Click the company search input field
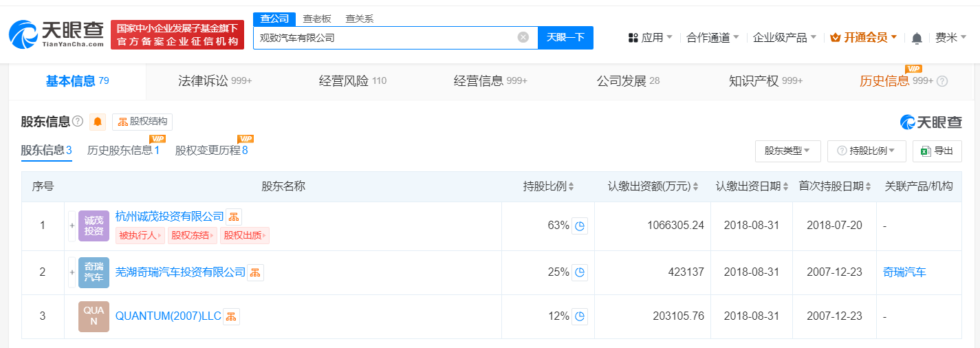 [x=385, y=38]
